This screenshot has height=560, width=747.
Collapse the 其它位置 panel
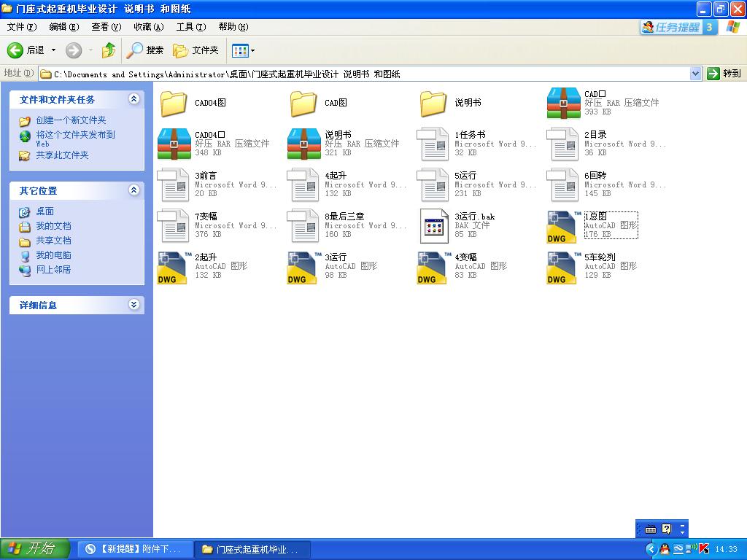tap(134, 190)
